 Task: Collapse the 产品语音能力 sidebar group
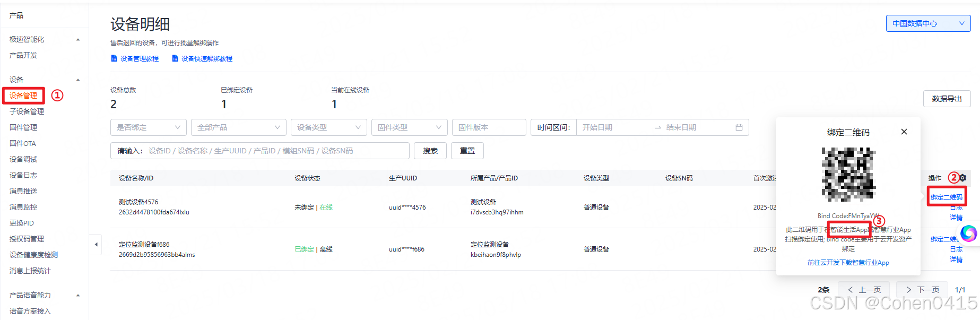point(78,296)
